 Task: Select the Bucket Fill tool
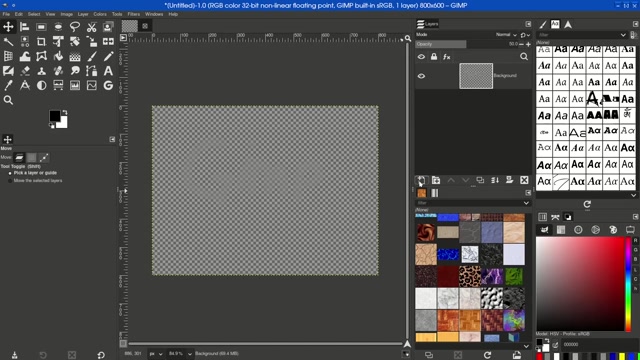58,56
